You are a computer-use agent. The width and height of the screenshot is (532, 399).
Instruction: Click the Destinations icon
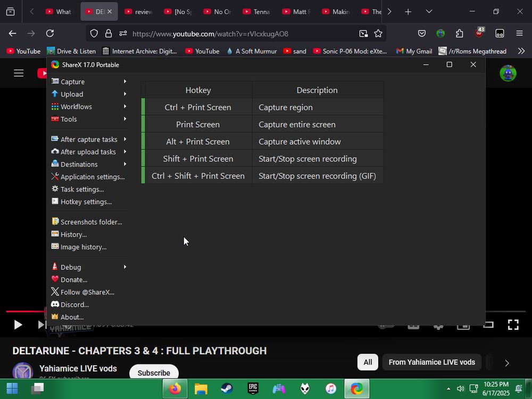(55, 163)
